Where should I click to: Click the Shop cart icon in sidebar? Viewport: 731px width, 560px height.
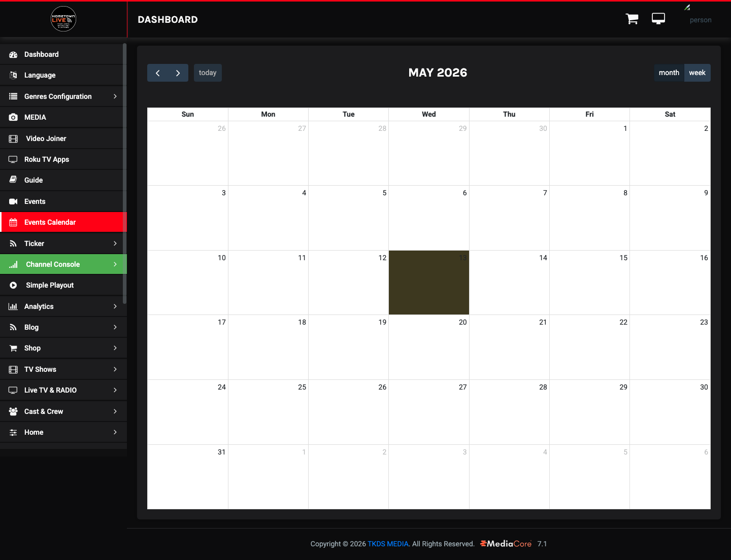13,348
